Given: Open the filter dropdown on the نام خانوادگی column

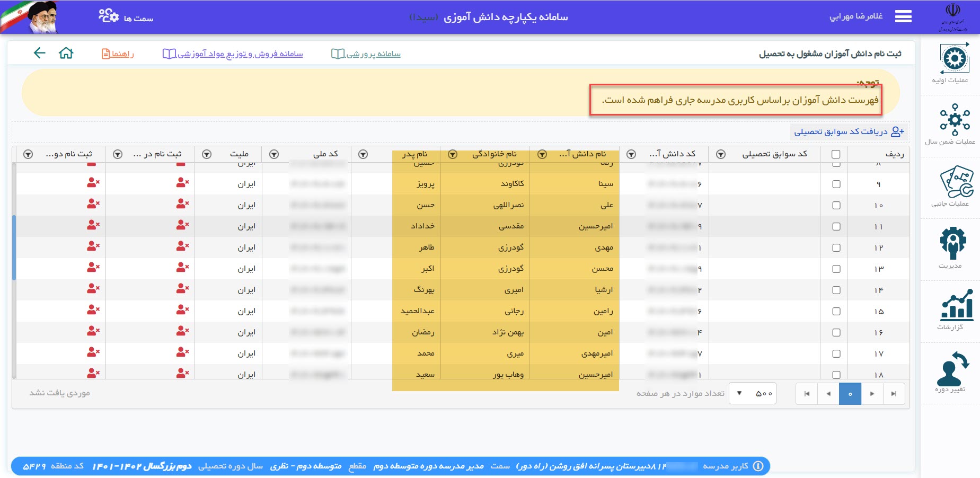Looking at the screenshot, I should point(453,154).
